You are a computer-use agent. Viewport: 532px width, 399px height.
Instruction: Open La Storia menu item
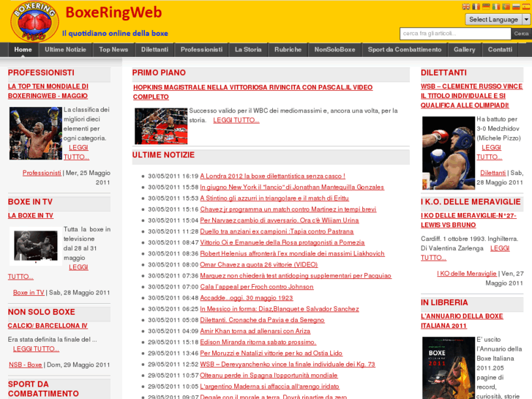tap(248, 50)
